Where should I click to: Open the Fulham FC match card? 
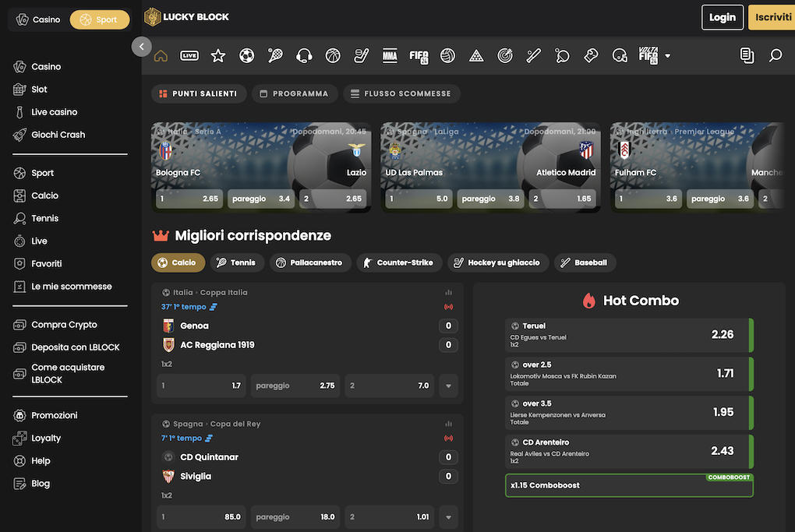point(698,167)
